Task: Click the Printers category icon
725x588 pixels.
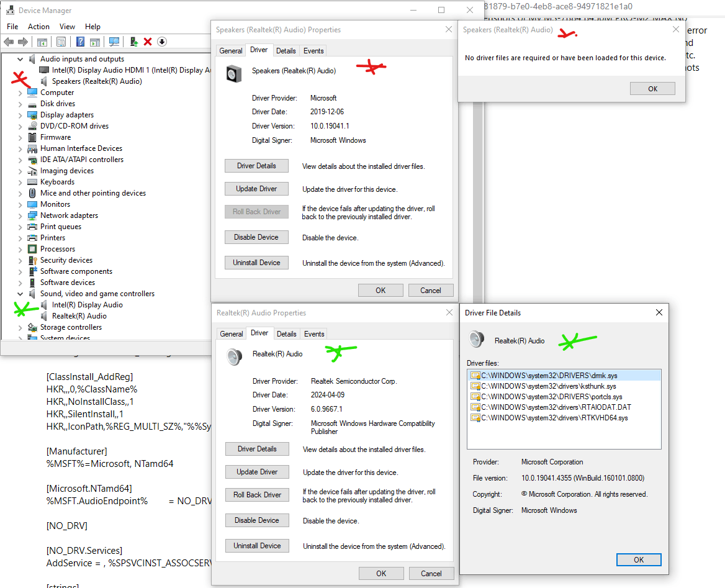Action: (x=32, y=238)
